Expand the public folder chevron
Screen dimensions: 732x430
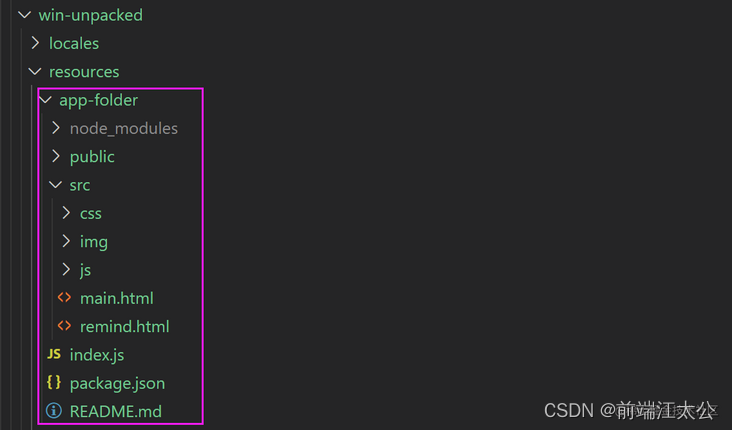click(x=56, y=156)
